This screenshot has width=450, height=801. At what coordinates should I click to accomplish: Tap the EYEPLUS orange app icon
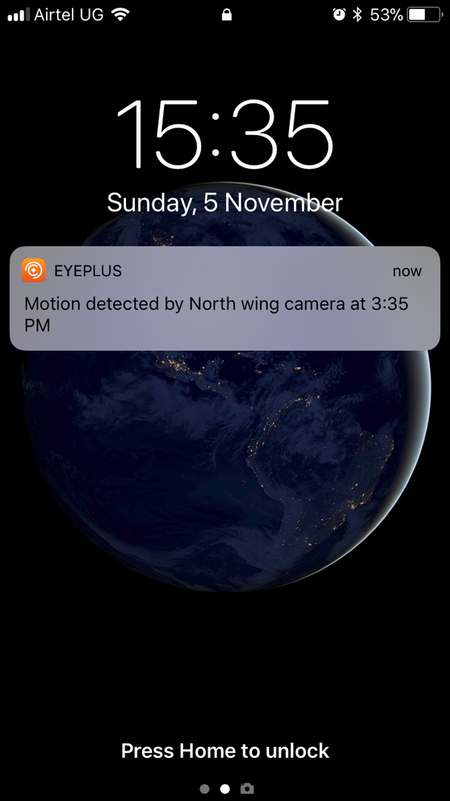click(34, 270)
